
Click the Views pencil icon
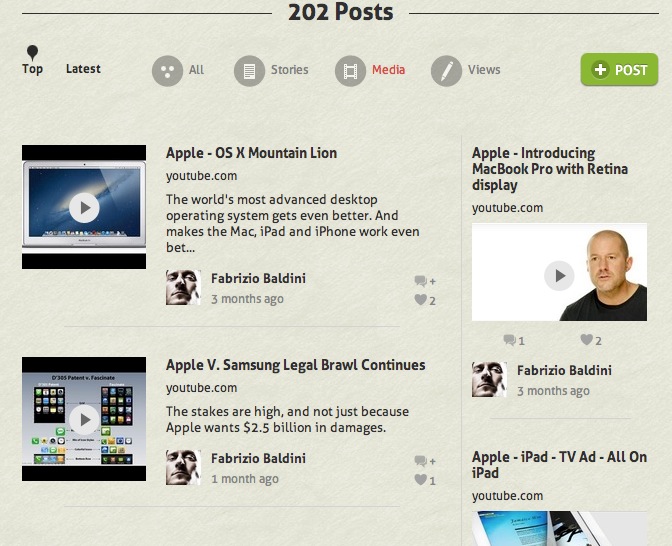pyautogui.click(x=446, y=71)
